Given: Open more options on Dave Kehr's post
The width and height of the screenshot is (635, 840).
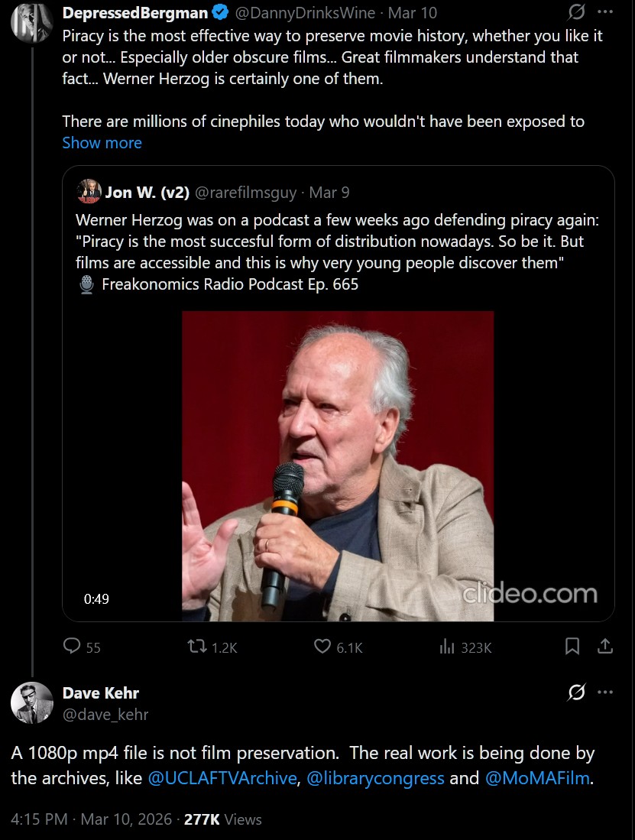Looking at the screenshot, I should click(605, 692).
